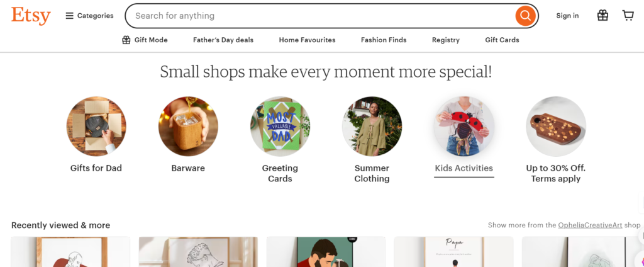Viewport: 644px width, 267px height.
Task: Open the Summer Clothing category image
Action: tap(372, 127)
